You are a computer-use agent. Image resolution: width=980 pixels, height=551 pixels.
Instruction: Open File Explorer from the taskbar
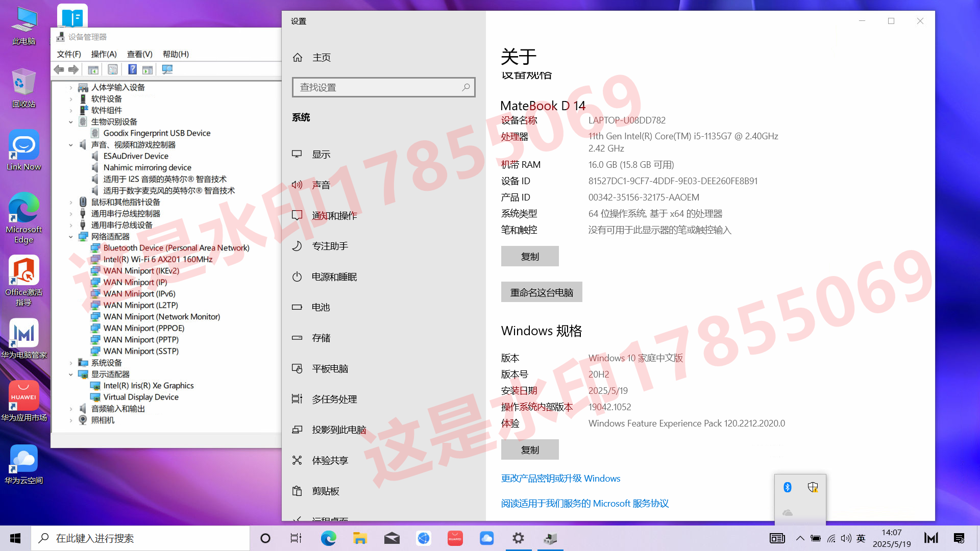pos(360,538)
